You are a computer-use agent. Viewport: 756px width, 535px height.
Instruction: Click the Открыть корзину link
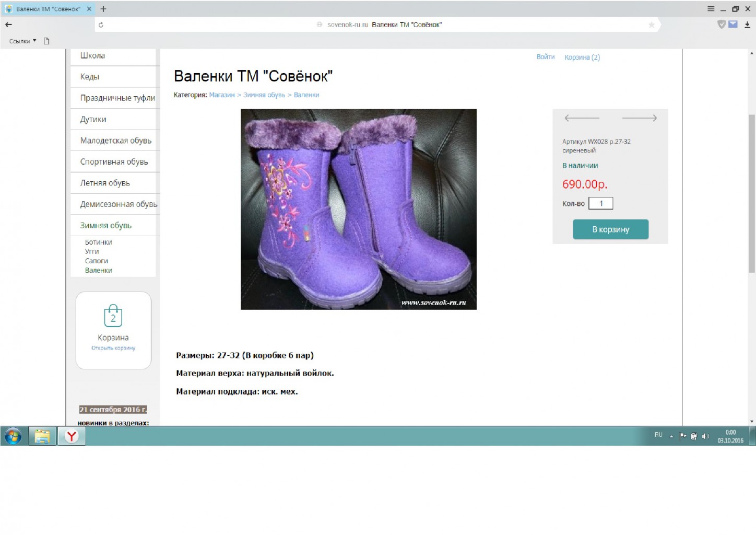tap(113, 348)
